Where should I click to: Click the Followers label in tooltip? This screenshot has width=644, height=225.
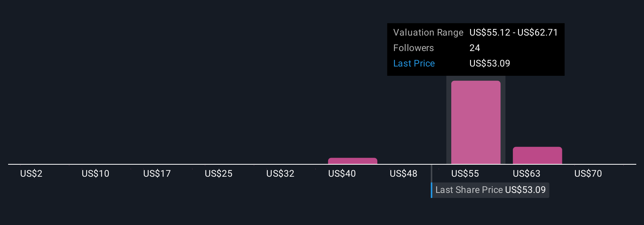(413, 48)
